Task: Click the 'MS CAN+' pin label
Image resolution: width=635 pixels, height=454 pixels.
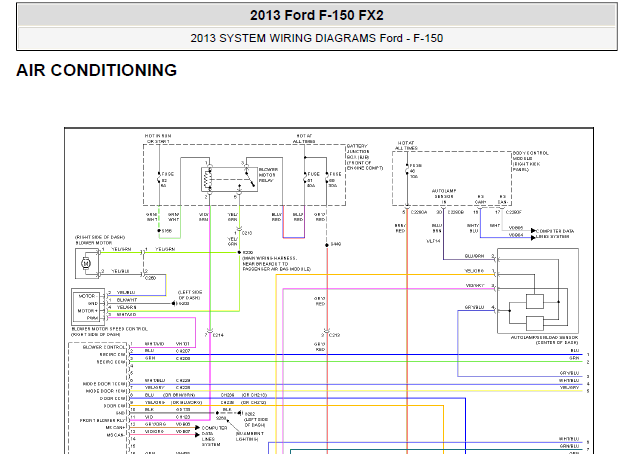Action: tap(116, 428)
